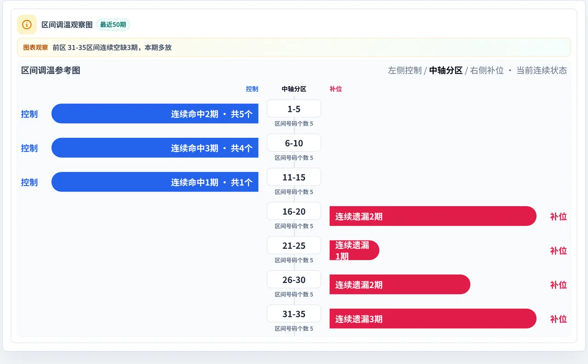The height and width of the screenshot is (364, 588).
Task: Select the 11-15 range box
Action: click(294, 177)
